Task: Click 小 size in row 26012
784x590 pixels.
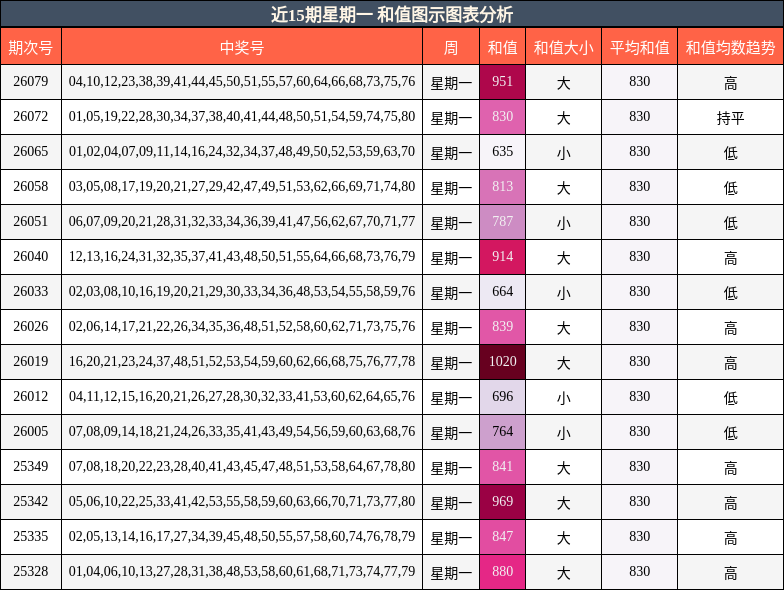Action: pos(564,398)
